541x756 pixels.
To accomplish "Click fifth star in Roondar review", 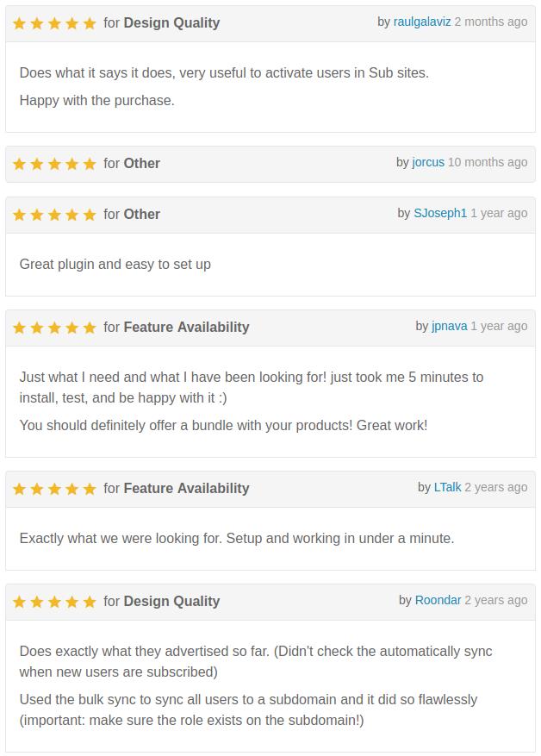I will pos(90,602).
